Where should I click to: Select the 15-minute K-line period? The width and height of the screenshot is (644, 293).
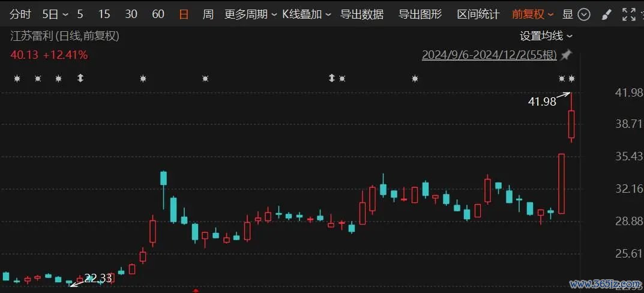pyautogui.click(x=104, y=14)
